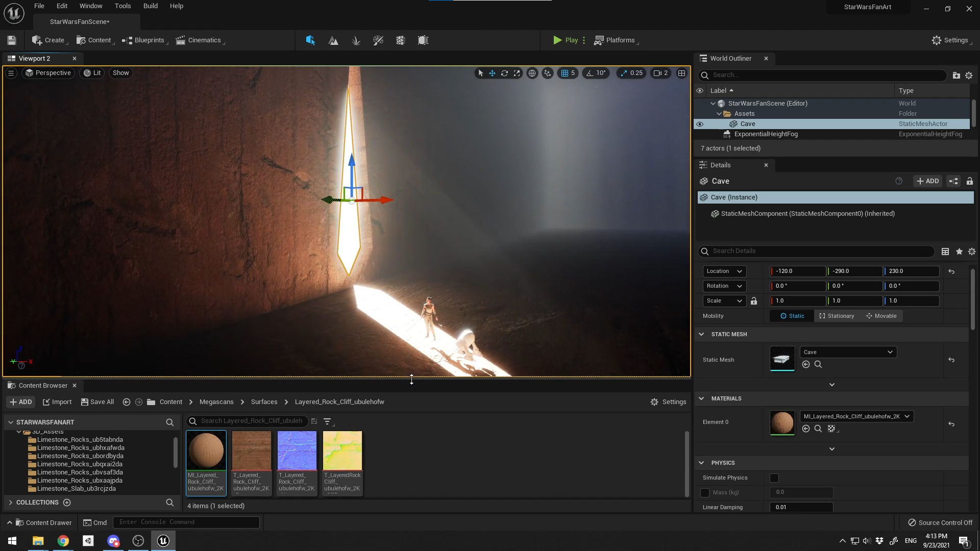Viewport: 980px width, 551px height.
Task: Open the Perspective viewport dropdown
Action: 48,73
